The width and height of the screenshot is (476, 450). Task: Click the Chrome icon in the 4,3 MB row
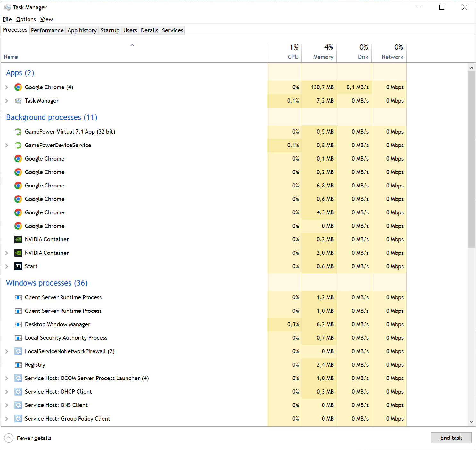point(18,213)
